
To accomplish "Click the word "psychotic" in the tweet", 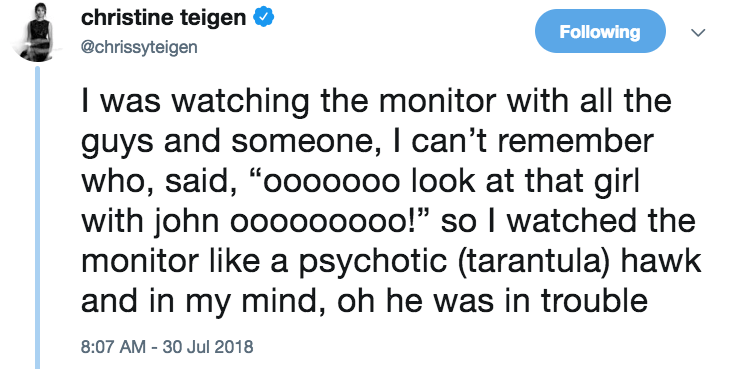I will (371, 261).
